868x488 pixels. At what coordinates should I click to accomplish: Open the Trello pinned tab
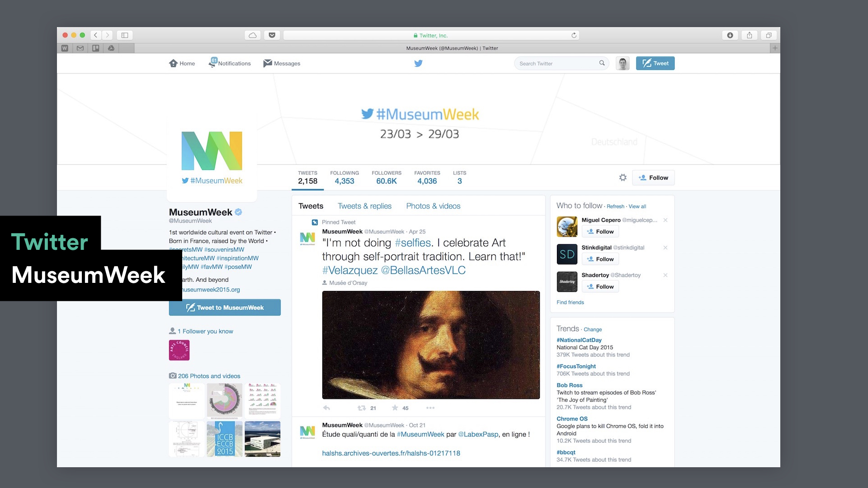tap(96, 48)
